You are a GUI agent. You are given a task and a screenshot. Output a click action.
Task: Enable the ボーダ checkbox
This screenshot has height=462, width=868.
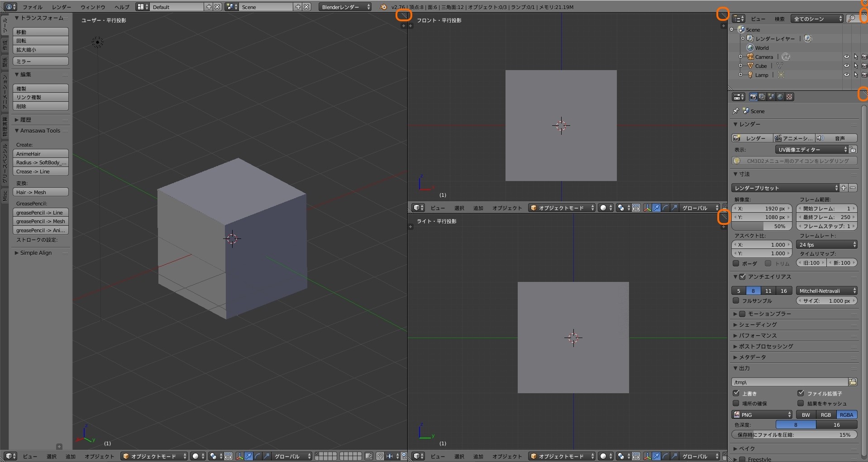pyautogui.click(x=736, y=263)
